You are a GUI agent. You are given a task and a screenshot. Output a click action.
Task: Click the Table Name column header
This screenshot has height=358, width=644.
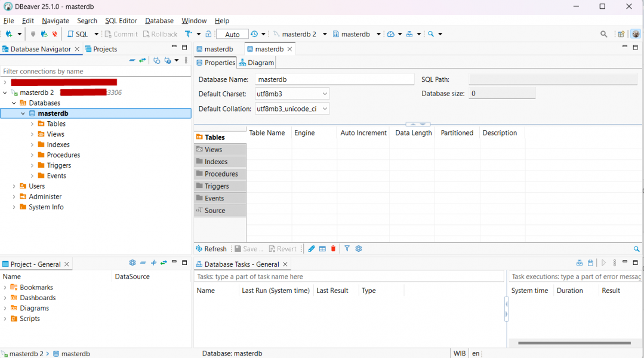[x=269, y=133]
